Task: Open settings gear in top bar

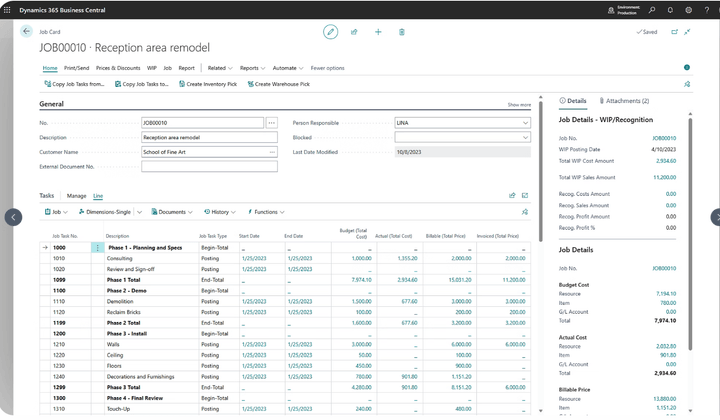Action: (x=688, y=10)
